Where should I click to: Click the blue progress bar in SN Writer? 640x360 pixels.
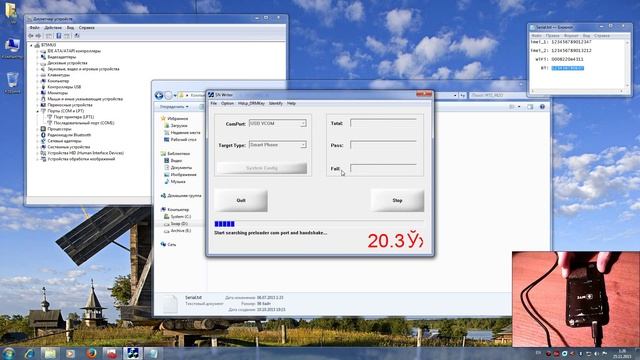224,224
